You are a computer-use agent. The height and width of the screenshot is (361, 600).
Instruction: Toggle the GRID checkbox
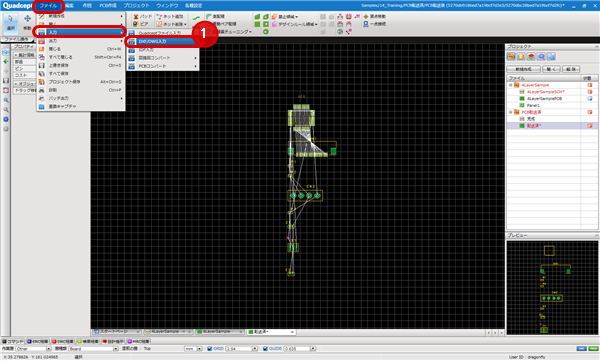tap(209, 349)
